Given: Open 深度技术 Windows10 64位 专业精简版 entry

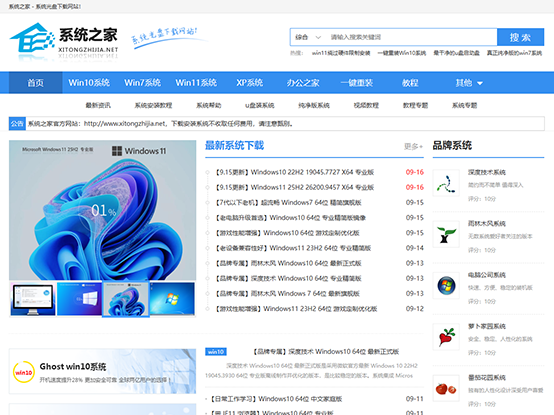Looking at the screenshot, I should pyautogui.click(x=288, y=279).
